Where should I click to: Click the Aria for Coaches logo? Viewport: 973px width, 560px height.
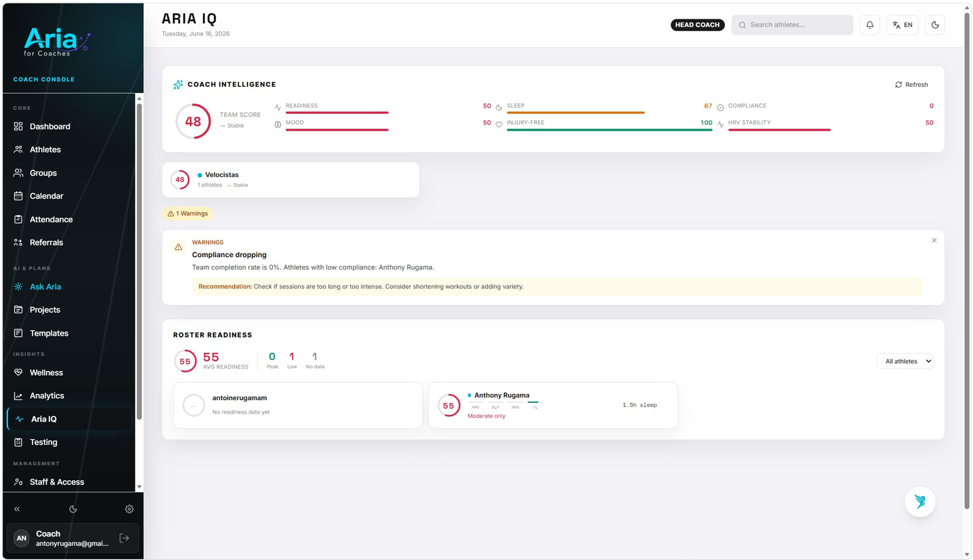point(57,42)
